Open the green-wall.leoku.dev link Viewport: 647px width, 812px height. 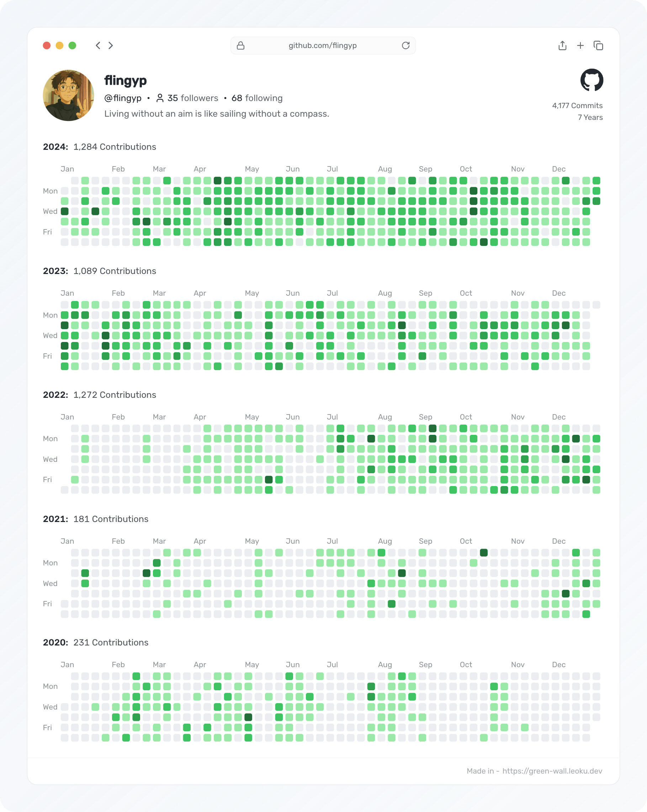[x=552, y=771]
